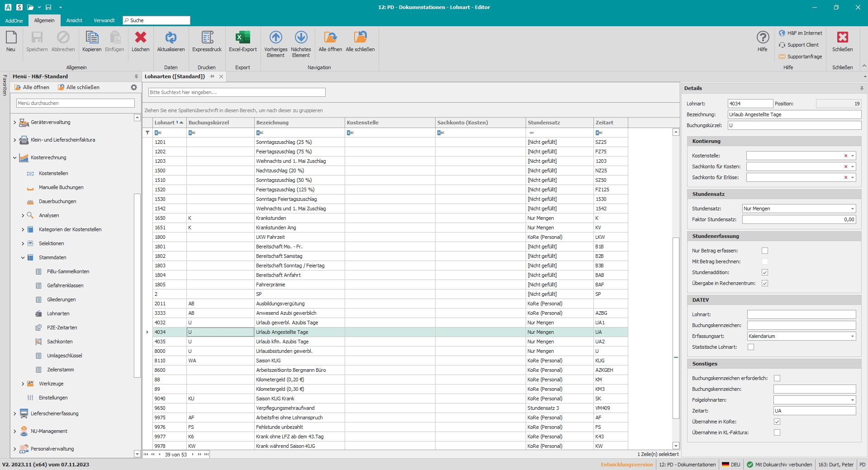The height and width of the screenshot is (470, 868).
Task: Switch to the Ansicht ribbon tab
Action: tap(74, 20)
